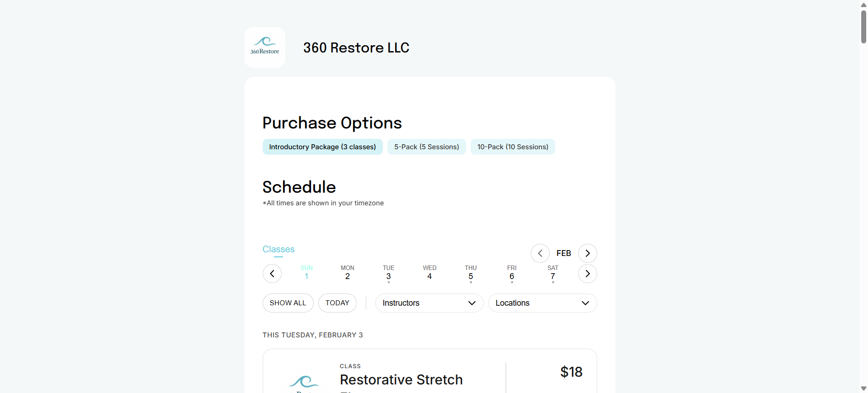Go to next month arrow beside FEB

pyautogui.click(x=588, y=253)
